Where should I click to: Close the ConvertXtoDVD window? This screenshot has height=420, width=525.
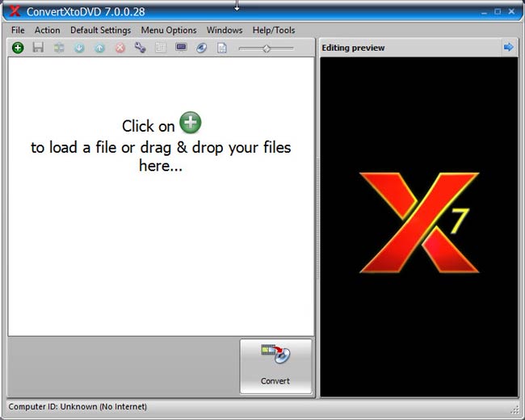pyautogui.click(x=511, y=11)
